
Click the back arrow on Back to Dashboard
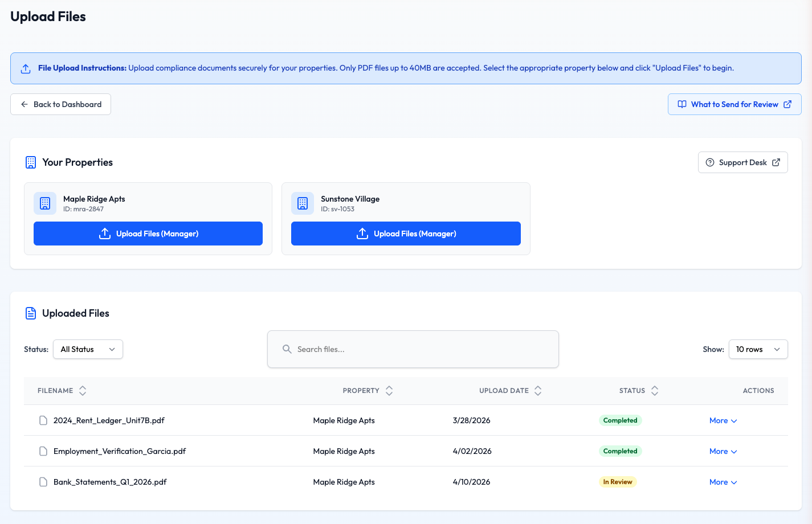23,104
